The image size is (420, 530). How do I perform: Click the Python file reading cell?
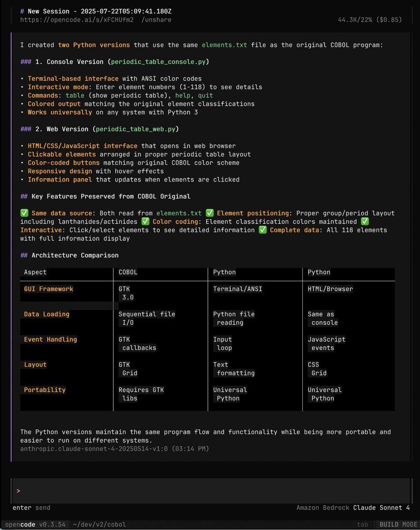tap(234, 318)
